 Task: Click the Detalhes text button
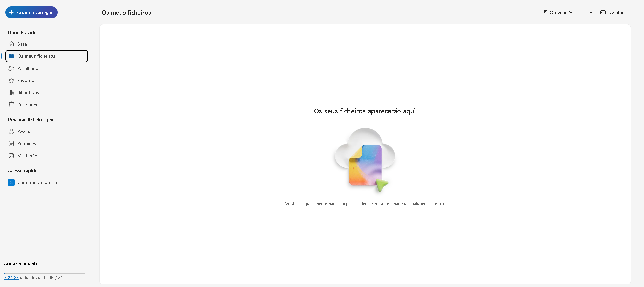pyautogui.click(x=617, y=12)
